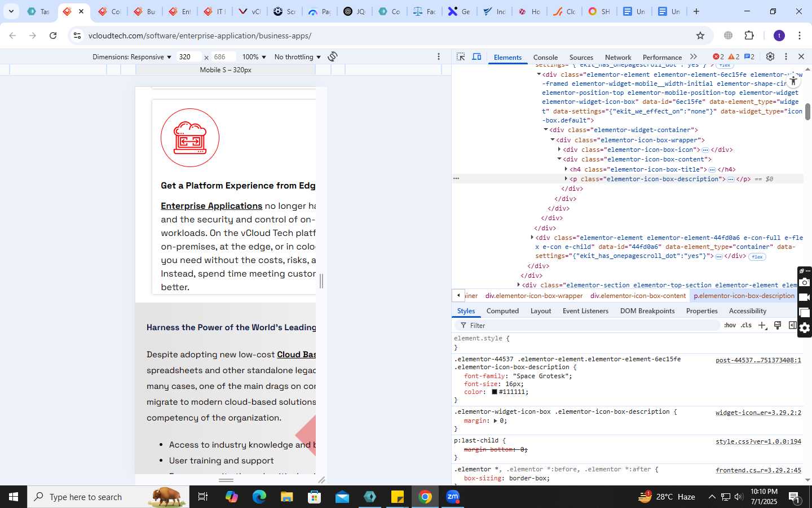The width and height of the screenshot is (812, 508).
Task: Click the Cloud Bas link in the page paragraph
Action: [x=296, y=354]
